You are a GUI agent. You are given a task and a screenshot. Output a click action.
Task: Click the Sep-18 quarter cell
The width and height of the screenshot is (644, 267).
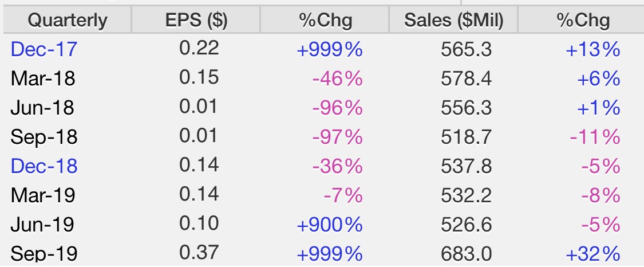44,137
